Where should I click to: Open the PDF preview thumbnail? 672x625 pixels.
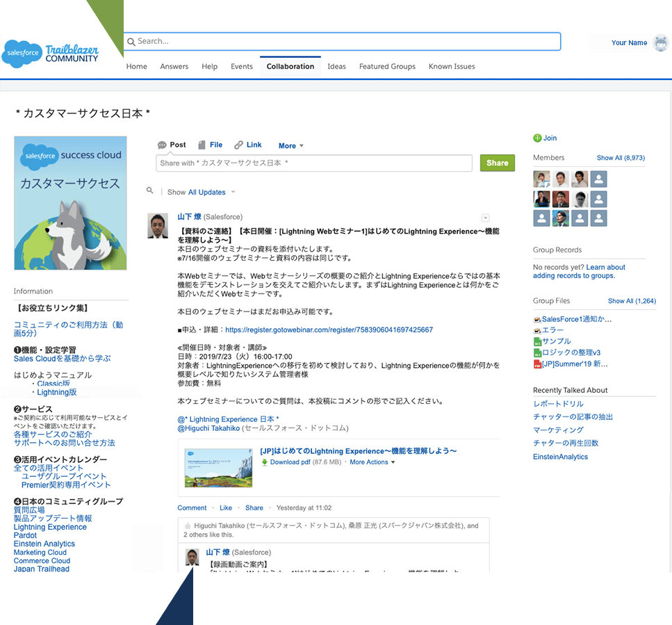tap(219, 468)
